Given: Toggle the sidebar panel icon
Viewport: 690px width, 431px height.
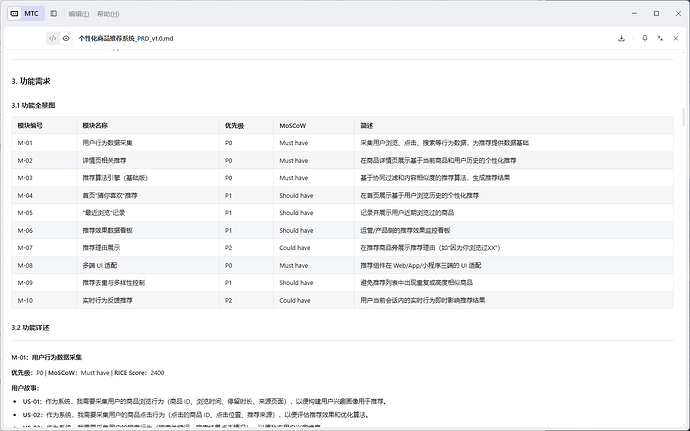Looking at the screenshot, I should coord(54,14).
